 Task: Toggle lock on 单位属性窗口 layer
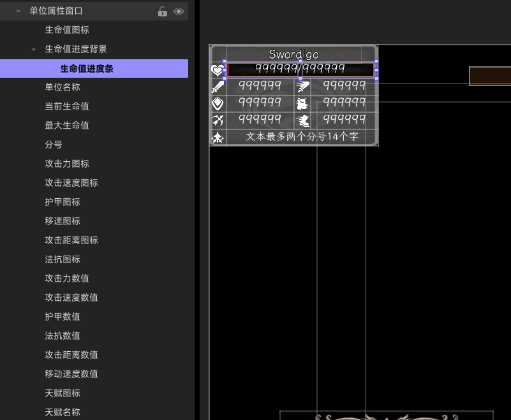click(162, 11)
